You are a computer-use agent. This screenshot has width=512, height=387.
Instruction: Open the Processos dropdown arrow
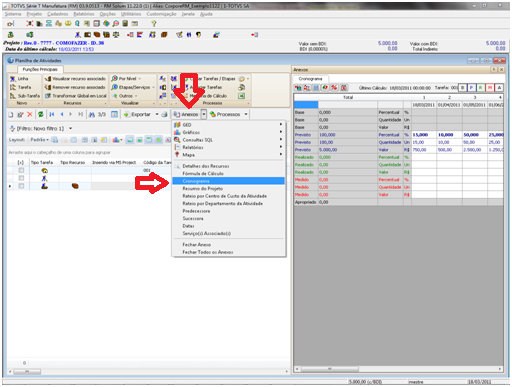246,114
